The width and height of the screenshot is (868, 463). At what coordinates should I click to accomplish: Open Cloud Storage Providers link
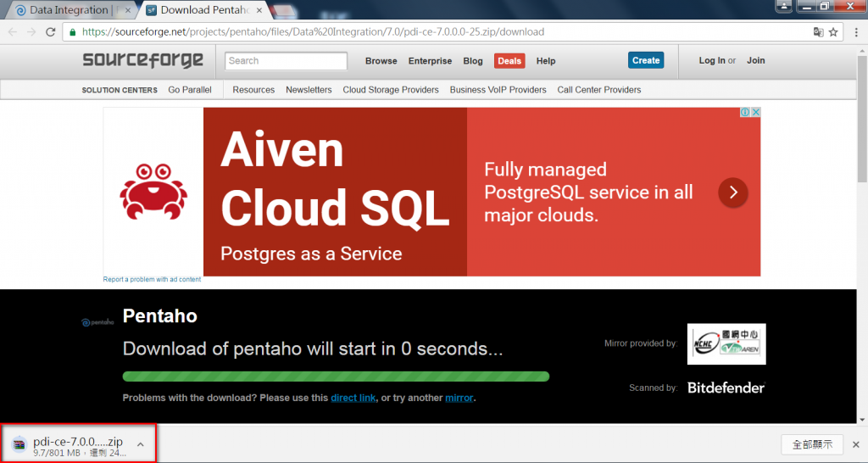point(391,90)
